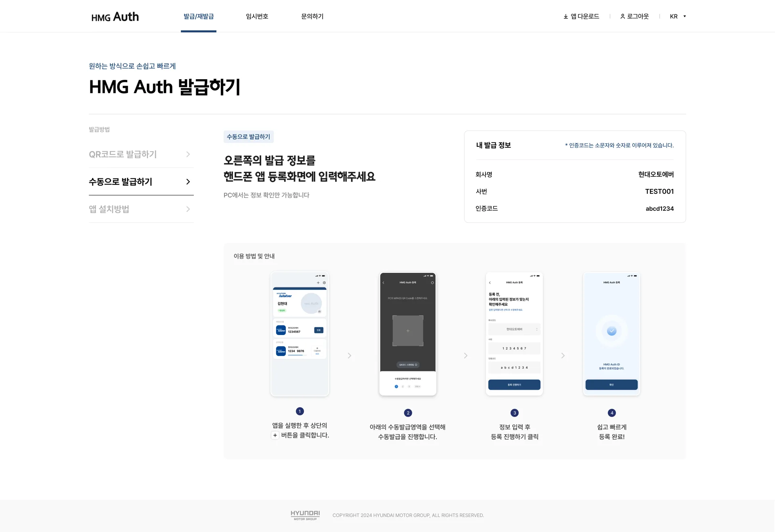Screen dimensions: 775x532
Task: Click the app download arrow icon
Action: (566, 17)
